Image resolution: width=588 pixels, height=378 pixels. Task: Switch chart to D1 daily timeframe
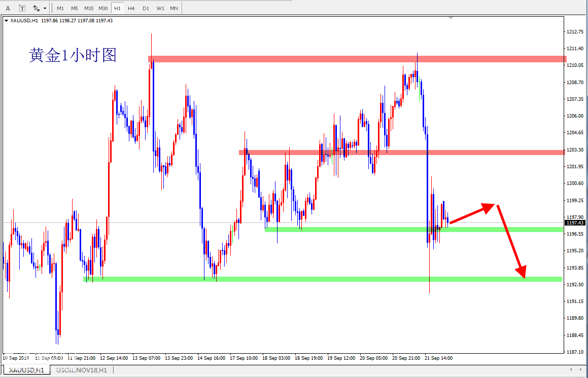146,8
